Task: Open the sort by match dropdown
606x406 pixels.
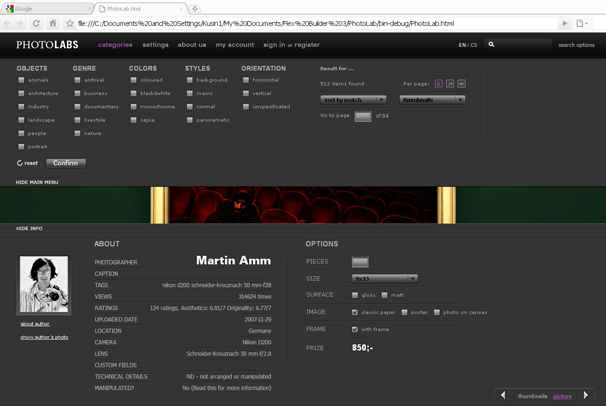Action: pos(353,100)
